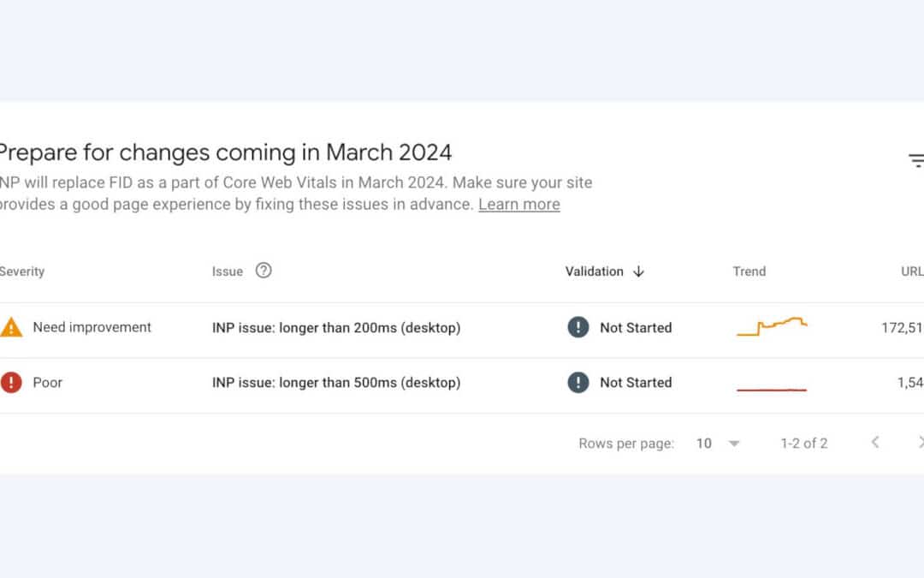Click the Poor severity label

coord(47,383)
